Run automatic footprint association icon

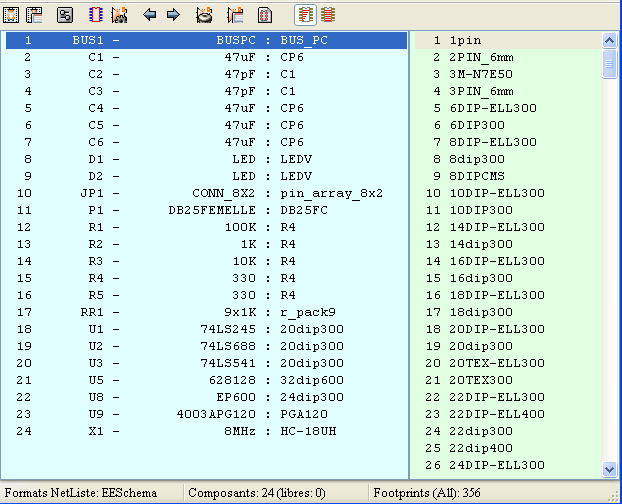click(x=119, y=15)
